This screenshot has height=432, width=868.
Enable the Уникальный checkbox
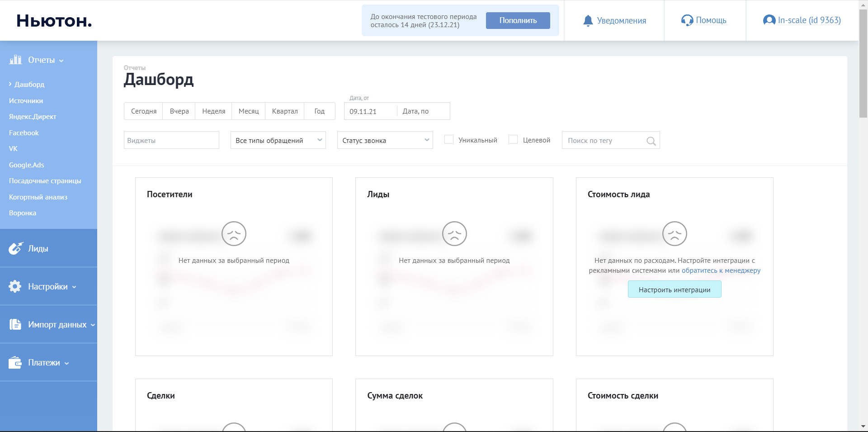(449, 140)
